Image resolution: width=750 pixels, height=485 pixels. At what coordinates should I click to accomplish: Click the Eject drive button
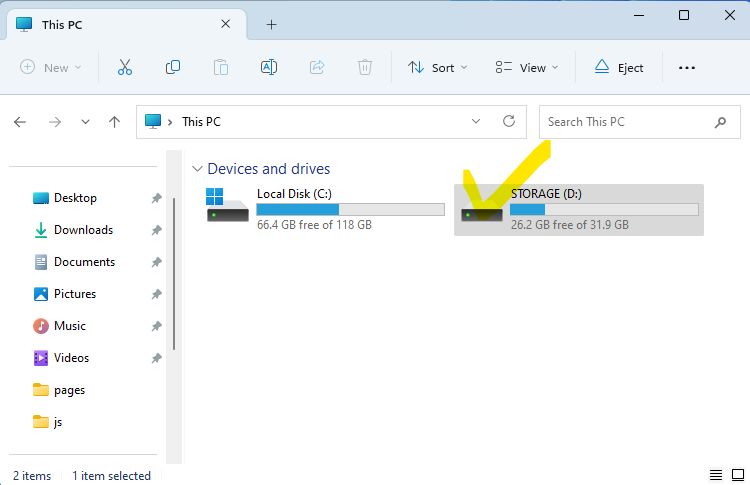(x=619, y=67)
